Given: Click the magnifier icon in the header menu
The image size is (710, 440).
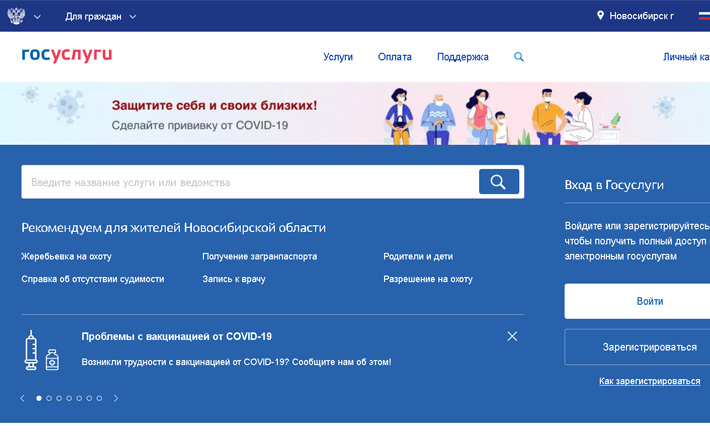Looking at the screenshot, I should tap(519, 57).
